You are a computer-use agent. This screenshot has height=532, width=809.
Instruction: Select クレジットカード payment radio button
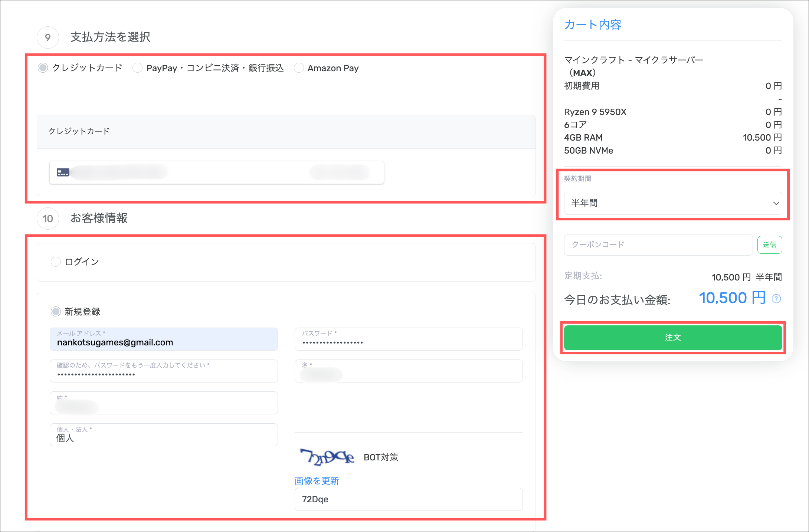coord(43,68)
